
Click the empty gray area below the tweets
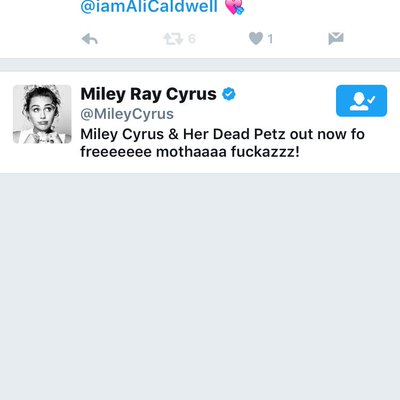tap(200, 287)
